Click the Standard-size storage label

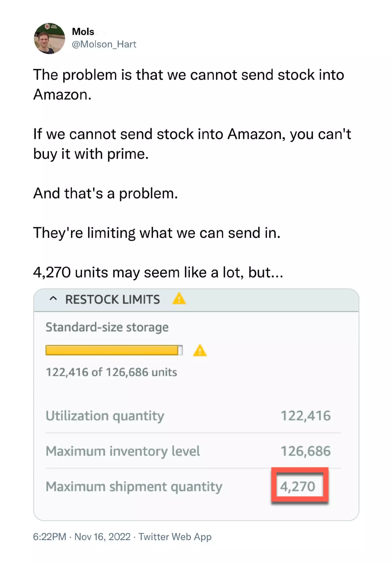[x=107, y=327]
